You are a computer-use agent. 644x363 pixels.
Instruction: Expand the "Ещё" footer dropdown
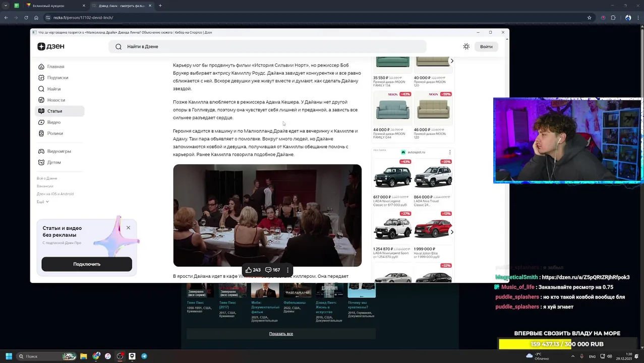43,202
